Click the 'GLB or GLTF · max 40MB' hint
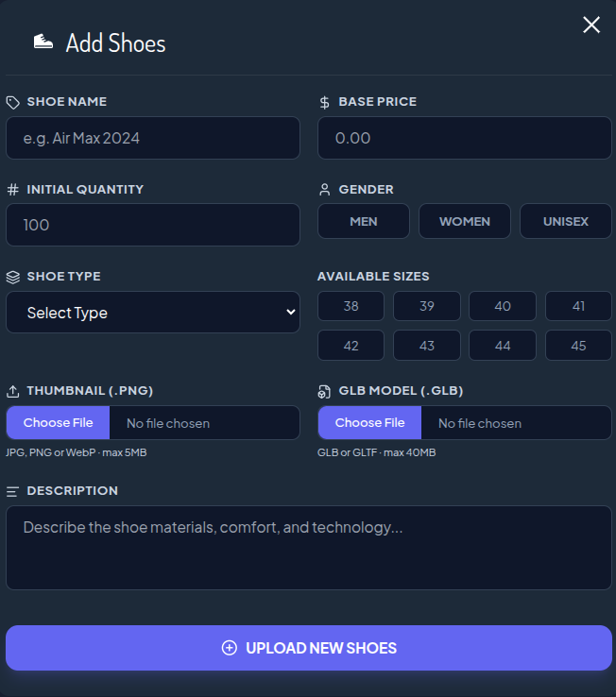Viewport: 616px width, 697px height. pos(376,452)
